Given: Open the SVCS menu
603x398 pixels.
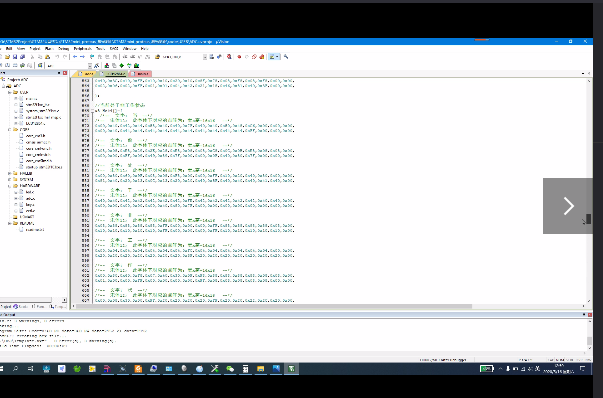Looking at the screenshot, I should pos(114,49).
